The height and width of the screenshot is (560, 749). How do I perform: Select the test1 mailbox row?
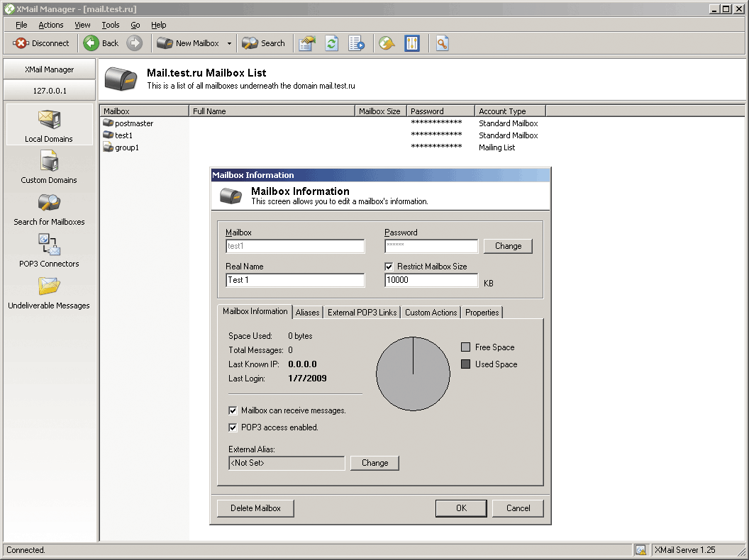pos(320,135)
